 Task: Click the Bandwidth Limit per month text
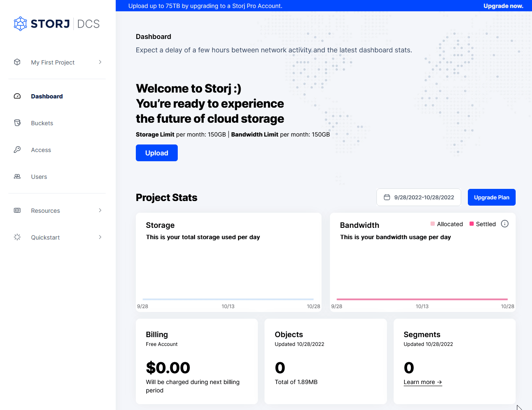coord(280,134)
